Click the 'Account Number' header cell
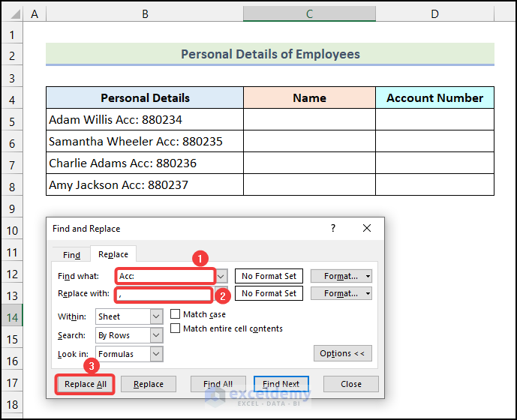 click(x=435, y=98)
